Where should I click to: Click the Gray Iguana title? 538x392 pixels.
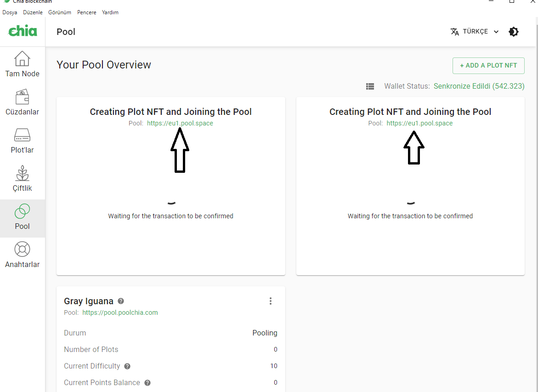89,301
